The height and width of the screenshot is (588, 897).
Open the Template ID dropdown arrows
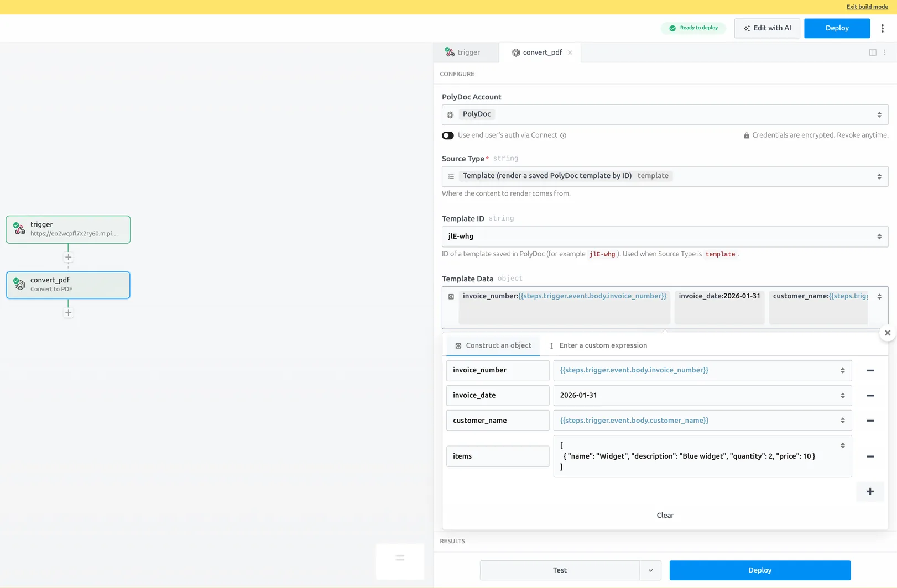(879, 237)
